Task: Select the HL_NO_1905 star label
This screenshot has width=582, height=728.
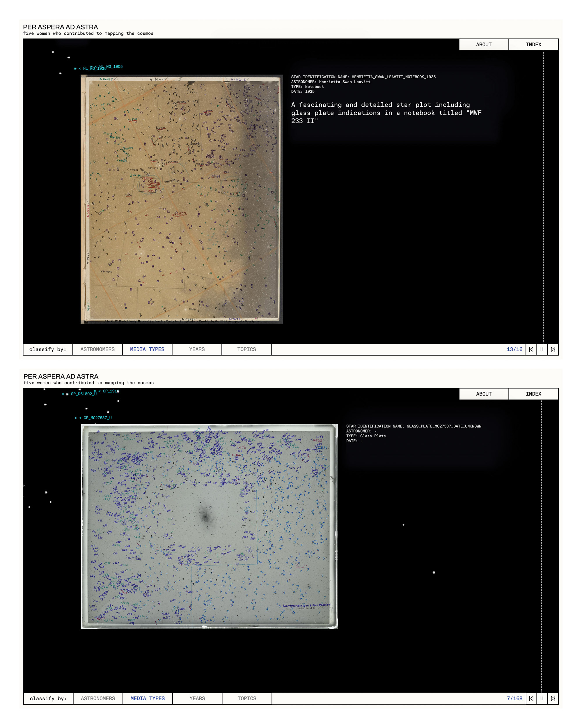Action: coord(113,66)
